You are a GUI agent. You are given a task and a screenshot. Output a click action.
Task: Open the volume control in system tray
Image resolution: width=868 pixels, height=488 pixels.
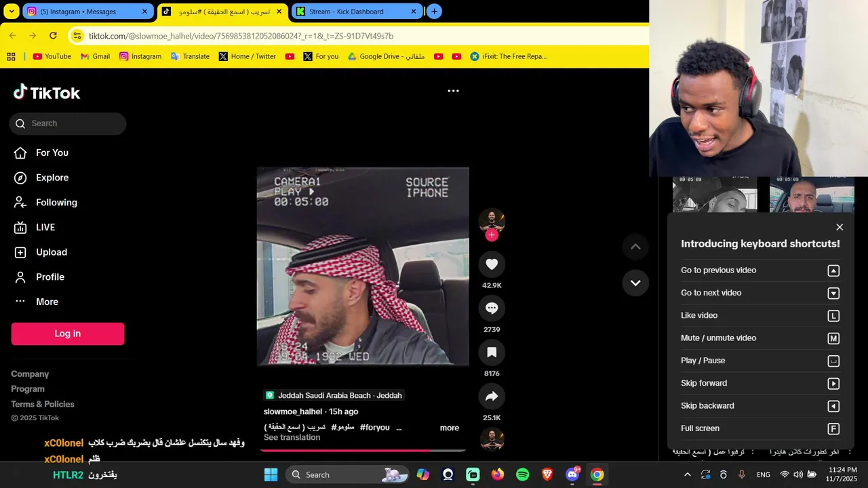798,474
